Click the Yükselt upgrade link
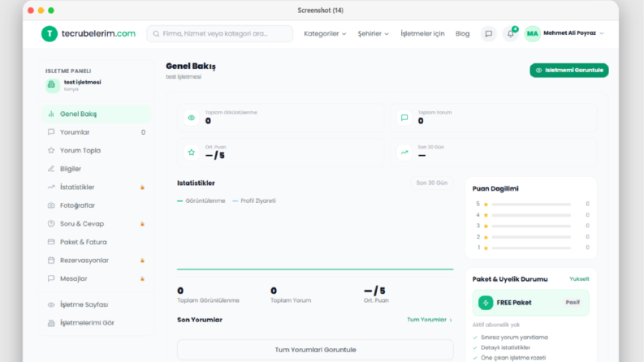 [x=579, y=279]
